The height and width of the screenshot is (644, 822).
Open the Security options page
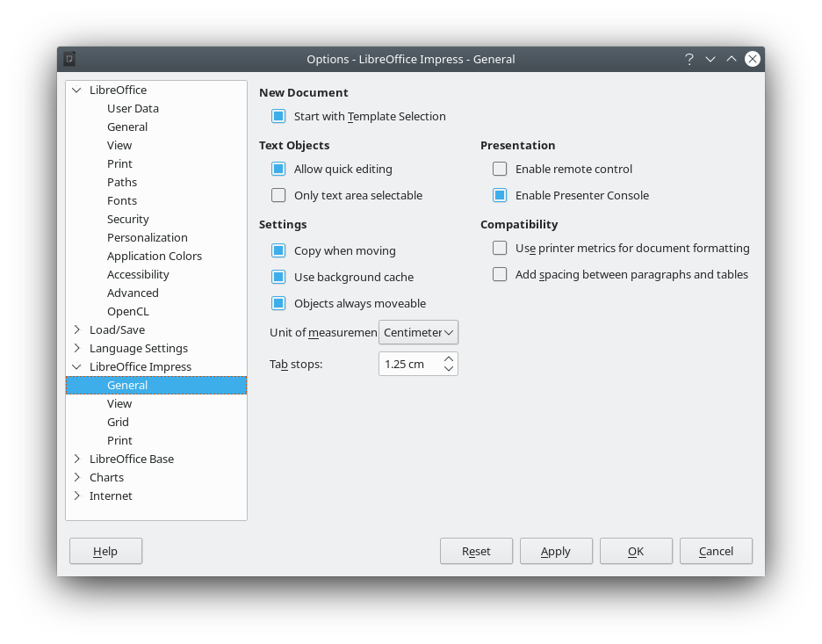pyautogui.click(x=128, y=220)
